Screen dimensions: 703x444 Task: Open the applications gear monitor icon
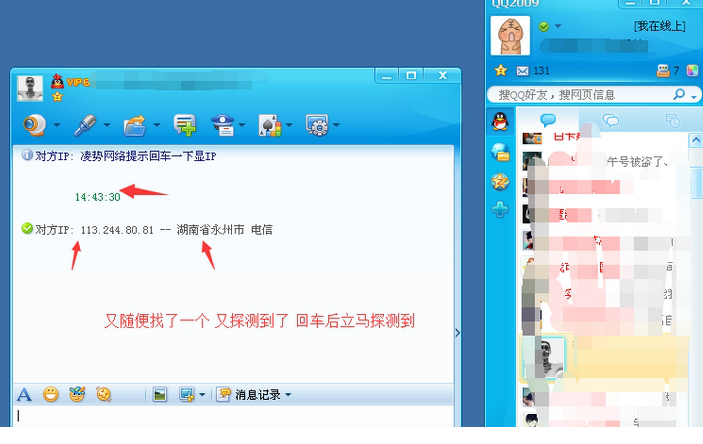coord(317,125)
